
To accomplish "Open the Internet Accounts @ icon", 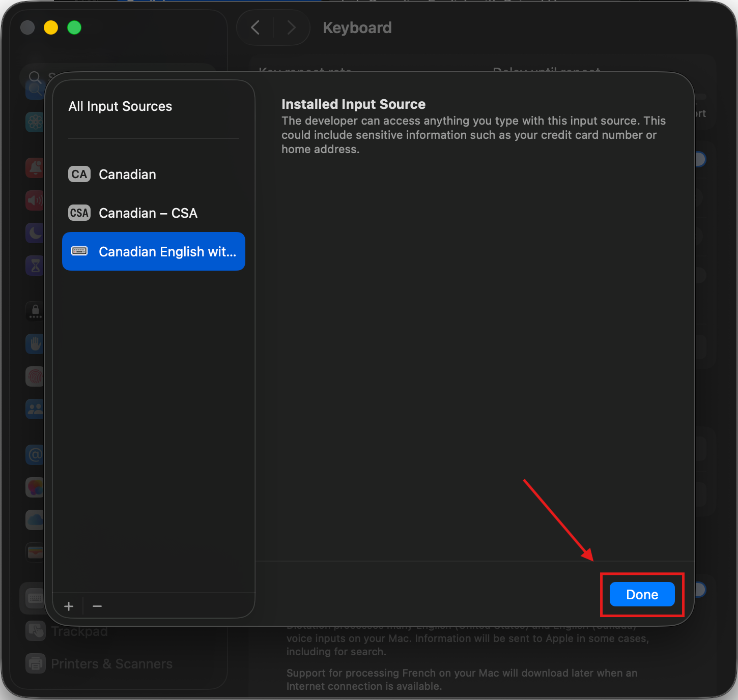I will [x=35, y=454].
